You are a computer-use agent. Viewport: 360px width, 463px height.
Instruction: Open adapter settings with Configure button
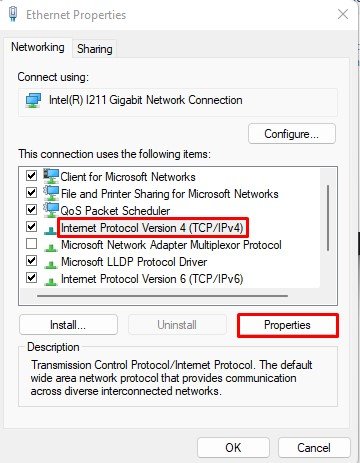click(292, 134)
